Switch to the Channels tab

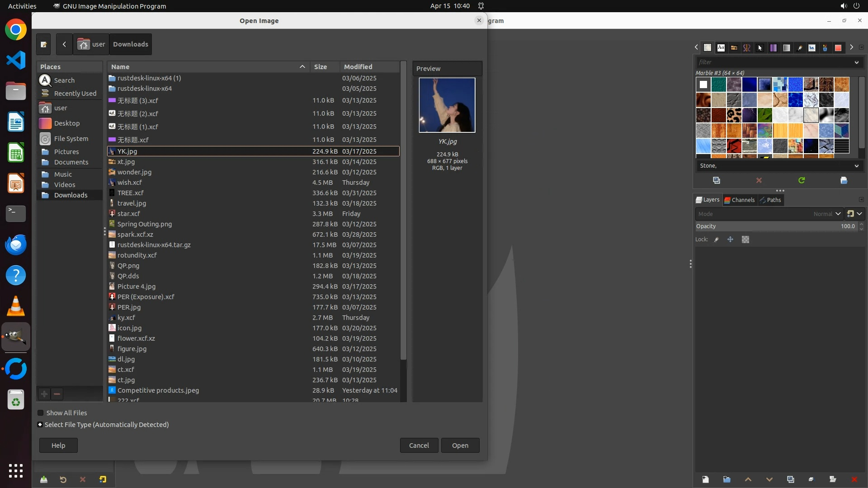[x=739, y=200]
